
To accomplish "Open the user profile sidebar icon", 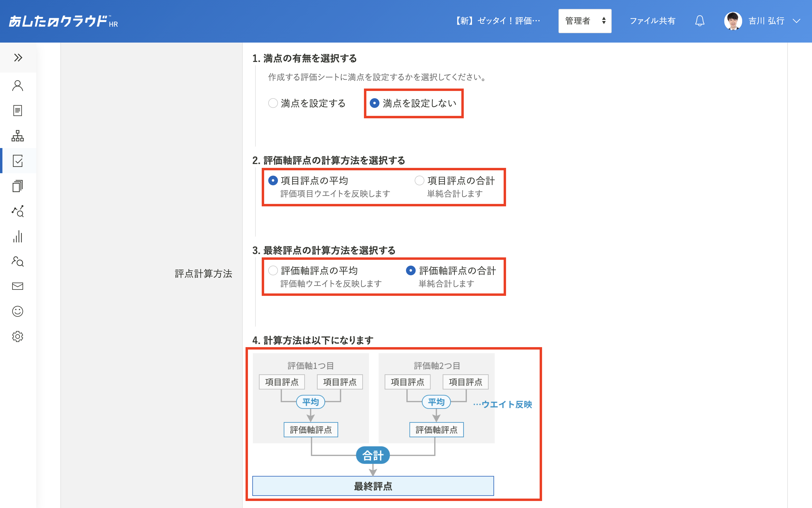I will [x=18, y=86].
